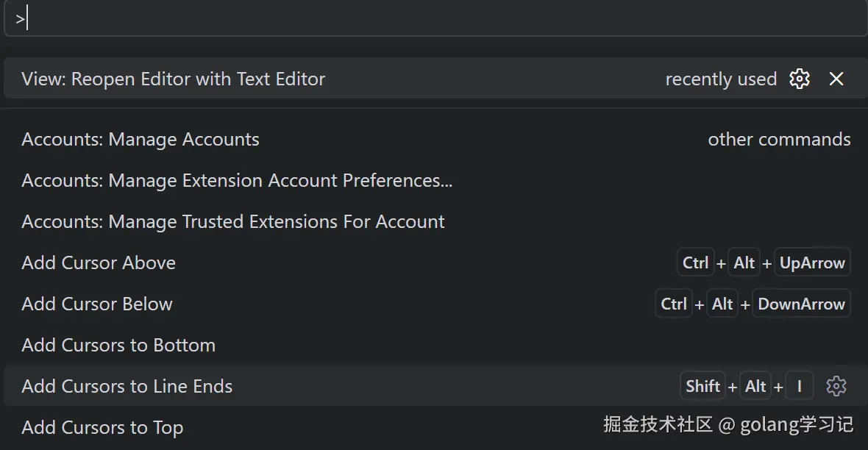Select Accounts: Manage Accounts command
Image resolution: width=868 pixels, height=450 pixels.
[x=140, y=140]
